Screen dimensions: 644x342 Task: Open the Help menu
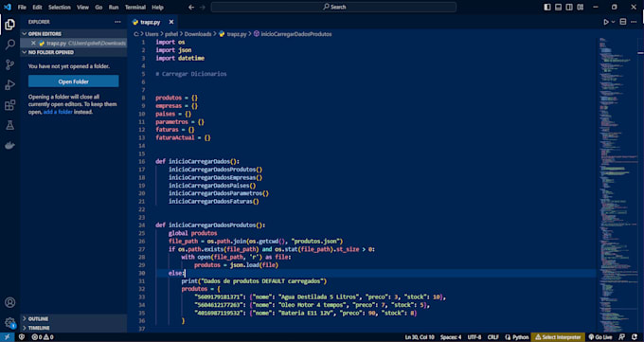pos(158,7)
